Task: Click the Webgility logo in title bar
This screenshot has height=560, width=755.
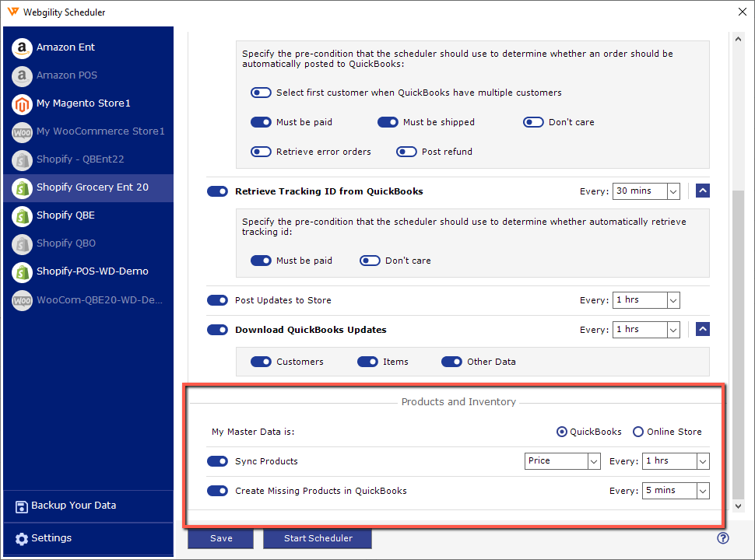Action: (x=13, y=12)
